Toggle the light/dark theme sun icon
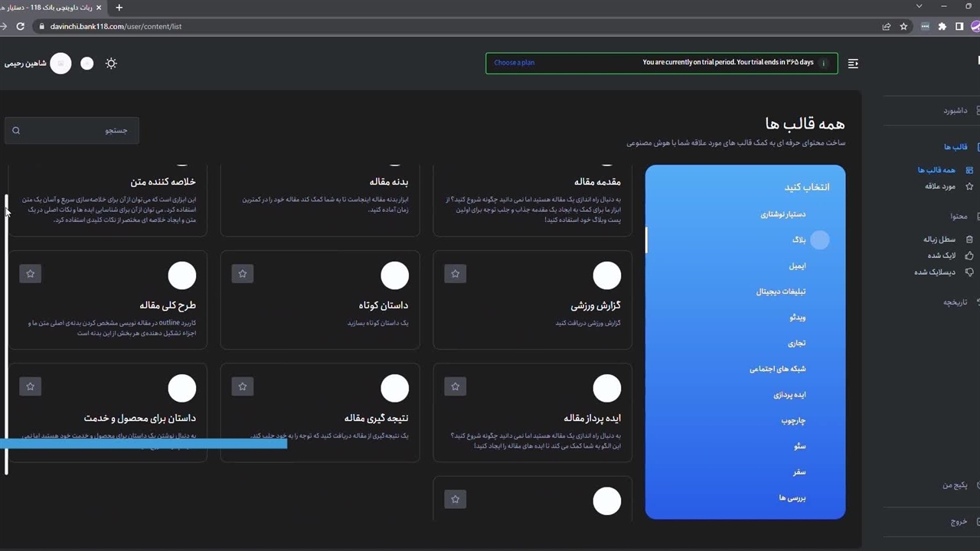This screenshot has width=980, height=551. (111, 64)
